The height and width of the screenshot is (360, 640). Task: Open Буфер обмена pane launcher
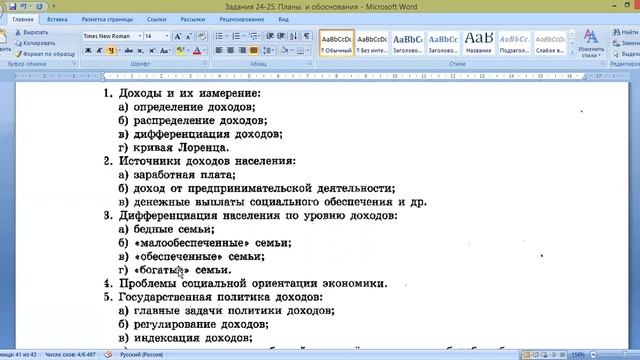point(74,64)
